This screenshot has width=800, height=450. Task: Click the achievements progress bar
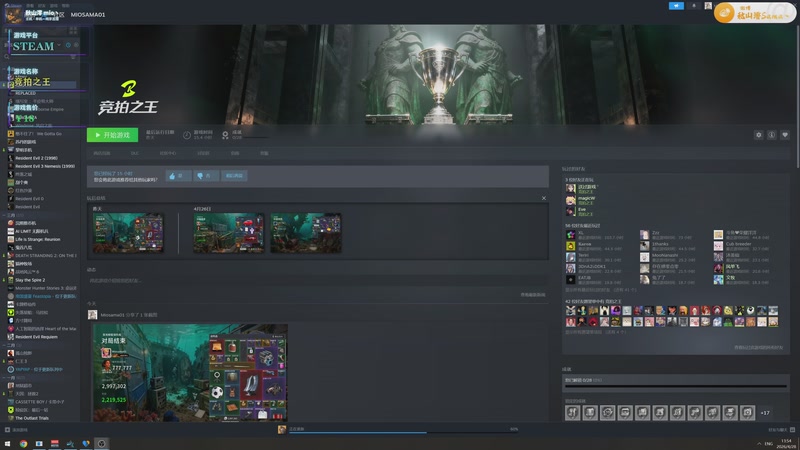(x=676, y=386)
